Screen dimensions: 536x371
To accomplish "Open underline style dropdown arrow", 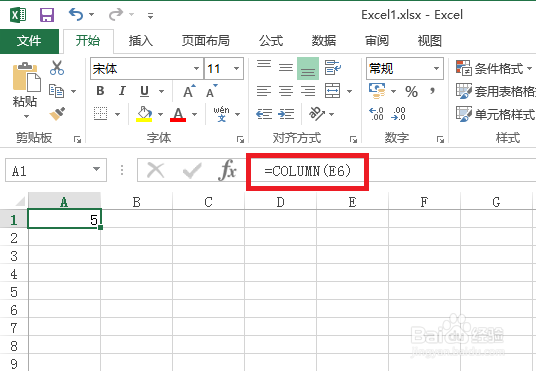I will pos(161,91).
